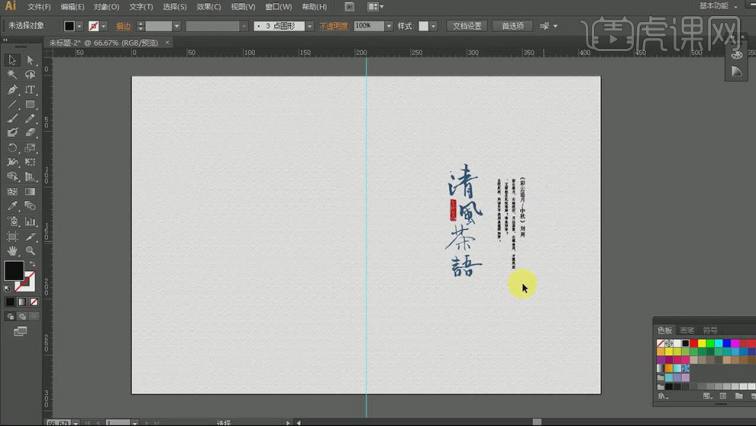Open the brush definition 3 点圆形 dropdown
This screenshot has width=756, height=427.
pos(309,26)
